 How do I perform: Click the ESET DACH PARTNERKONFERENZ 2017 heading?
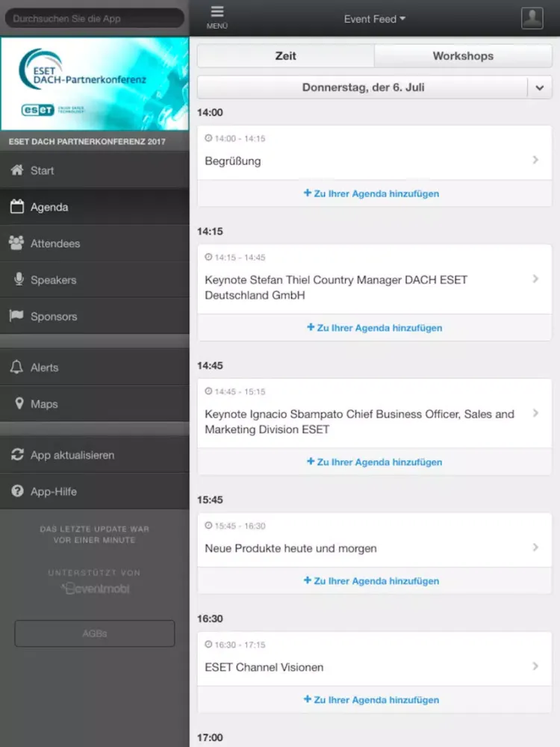pyautogui.click(x=87, y=141)
